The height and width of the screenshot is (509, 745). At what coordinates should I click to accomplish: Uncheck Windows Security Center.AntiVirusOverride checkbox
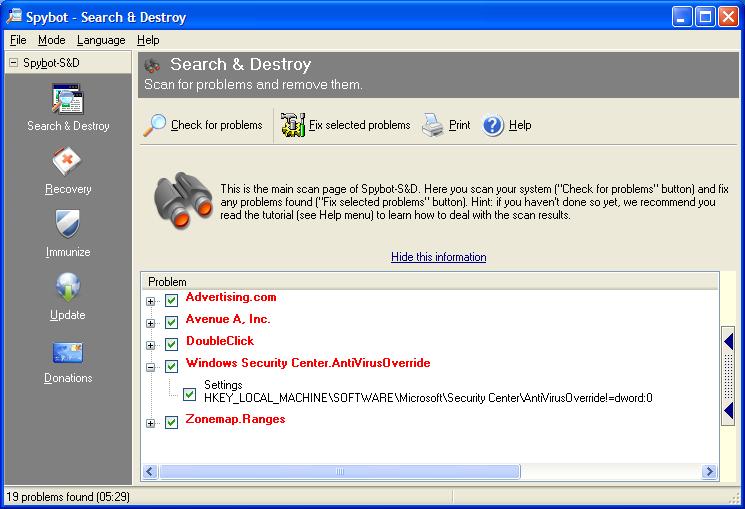(172, 366)
